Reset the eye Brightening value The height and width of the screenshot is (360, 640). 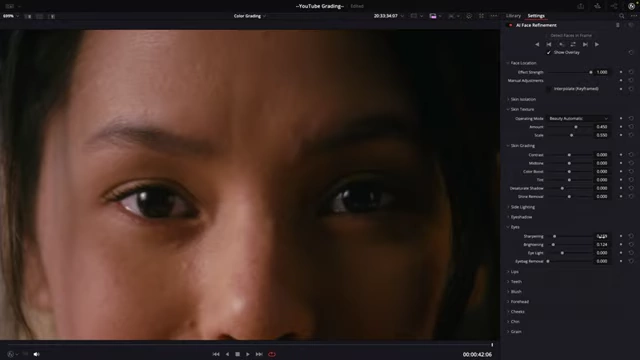[631, 244]
